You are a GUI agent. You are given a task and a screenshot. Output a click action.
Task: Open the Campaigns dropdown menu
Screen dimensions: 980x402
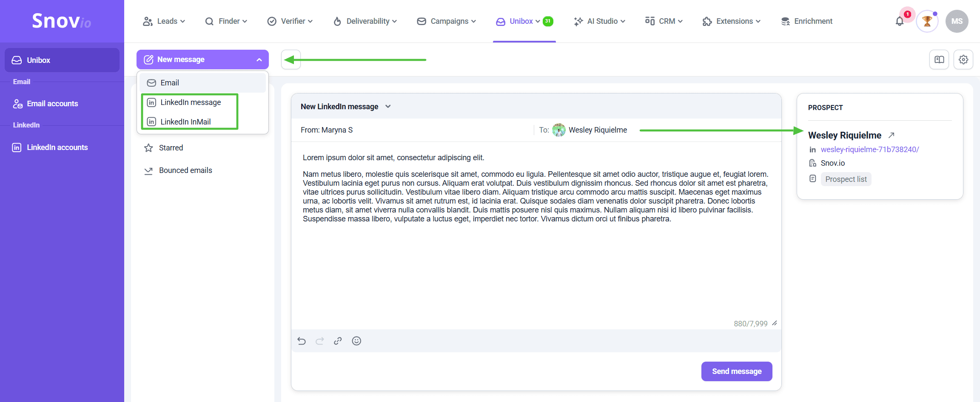(446, 21)
